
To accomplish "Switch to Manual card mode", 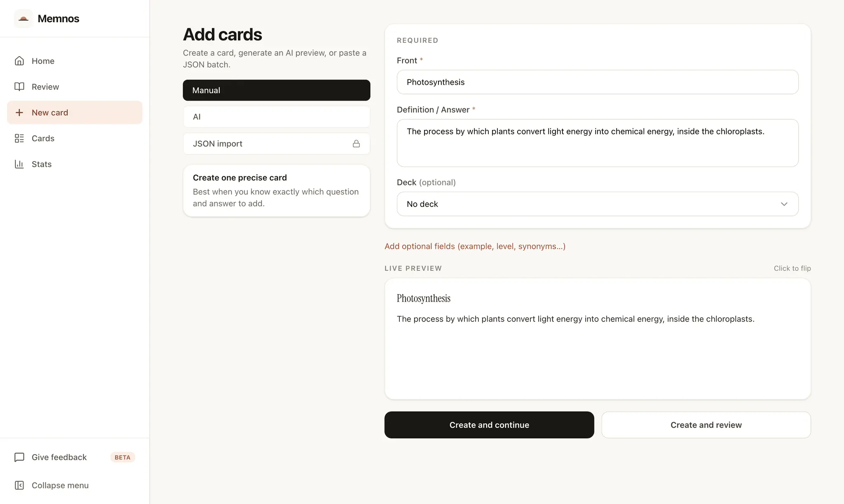I will click(277, 90).
